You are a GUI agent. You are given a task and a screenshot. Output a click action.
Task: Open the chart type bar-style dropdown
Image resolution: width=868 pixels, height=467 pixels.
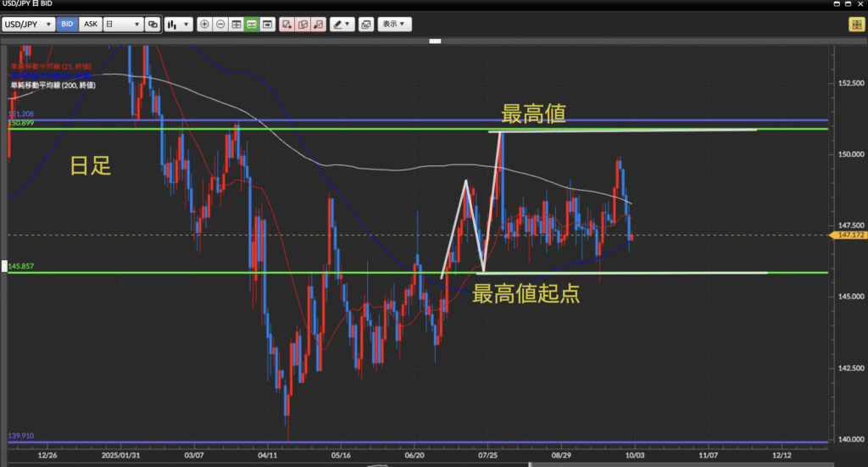[x=178, y=25]
